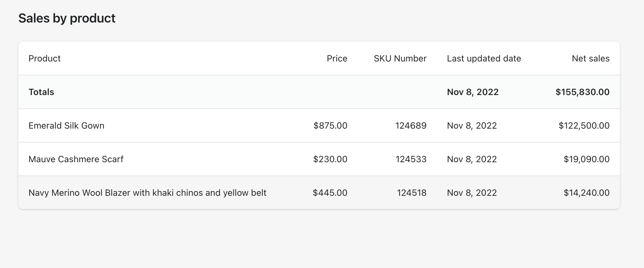This screenshot has height=268, width=644.
Task: Select the Emerald Silk Gown product
Action: (66, 126)
